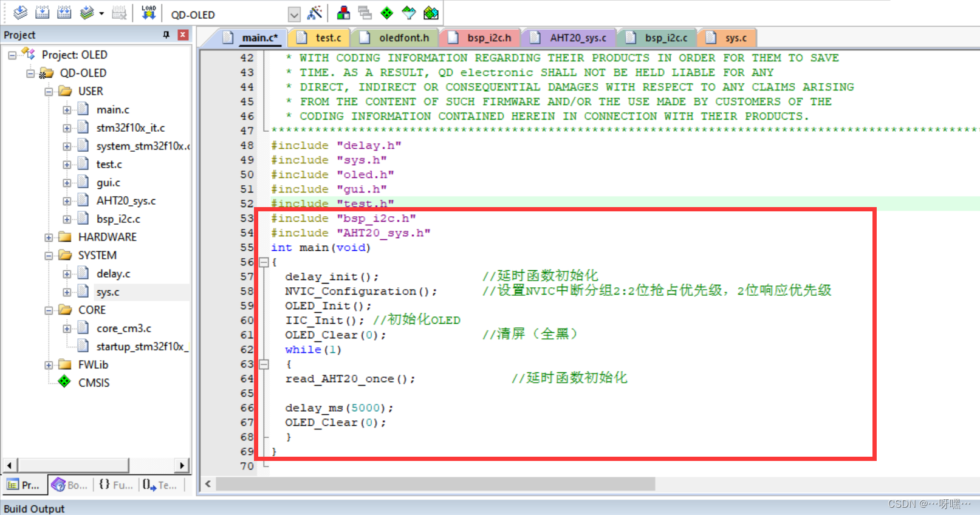980x515 pixels.
Task: Expand the HARDWARE folder
Action: pos(49,237)
